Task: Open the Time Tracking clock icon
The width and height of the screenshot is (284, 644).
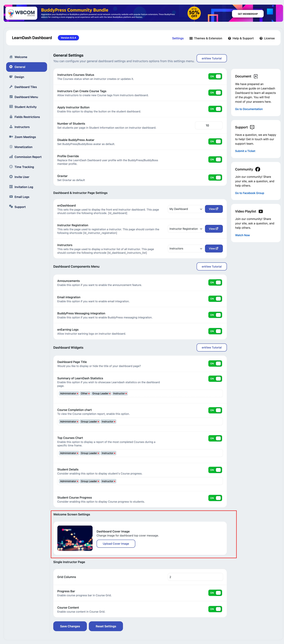Action: click(11, 167)
